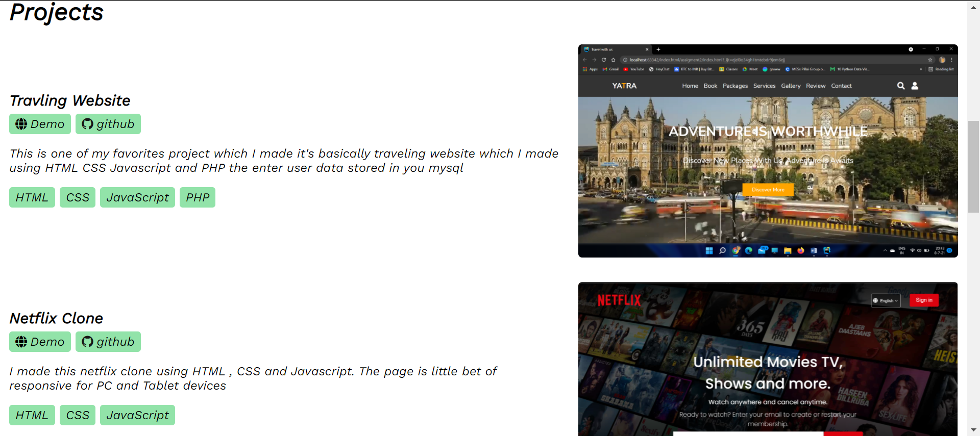The height and width of the screenshot is (436, 980).
Task: Click the PHP tag under Travling Website
Action: pyautogui.click(x=198, y=197)
